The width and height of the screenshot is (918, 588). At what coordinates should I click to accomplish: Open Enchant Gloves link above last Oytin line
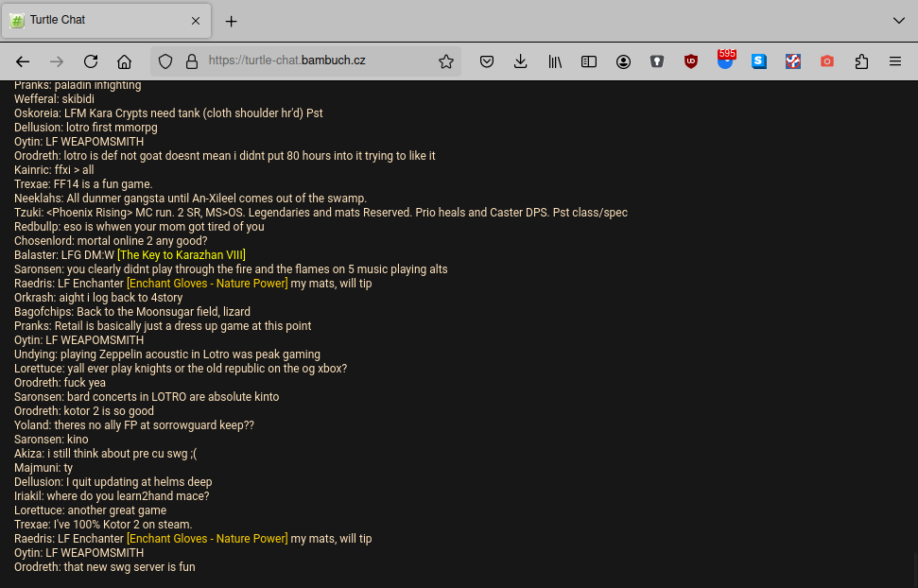207,539
